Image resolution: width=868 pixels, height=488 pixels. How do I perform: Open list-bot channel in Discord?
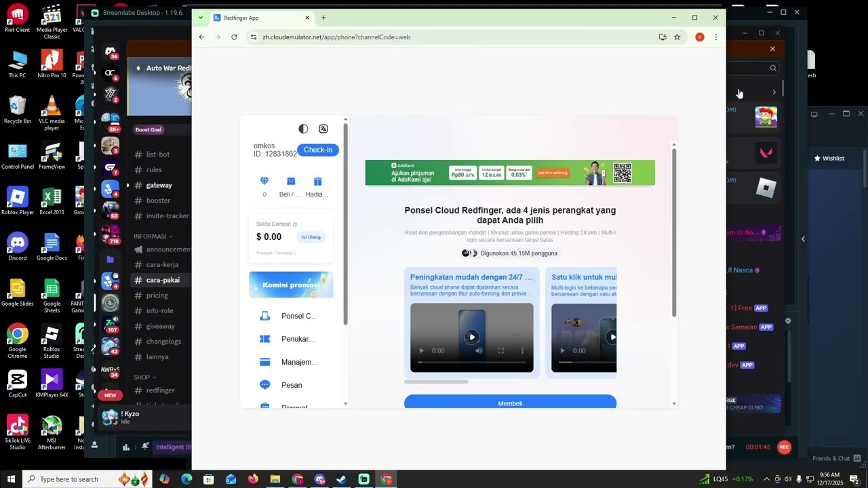(x=158, y=155)
